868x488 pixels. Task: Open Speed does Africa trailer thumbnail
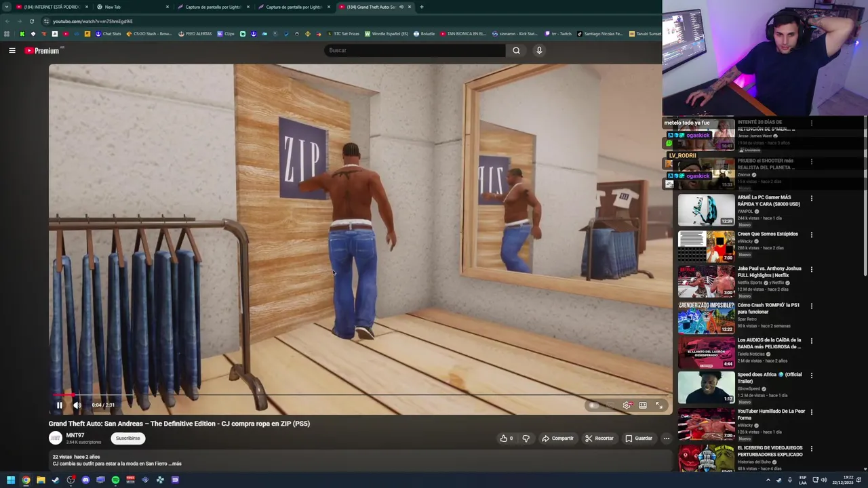pyautogui.click(x=706, y=388)
